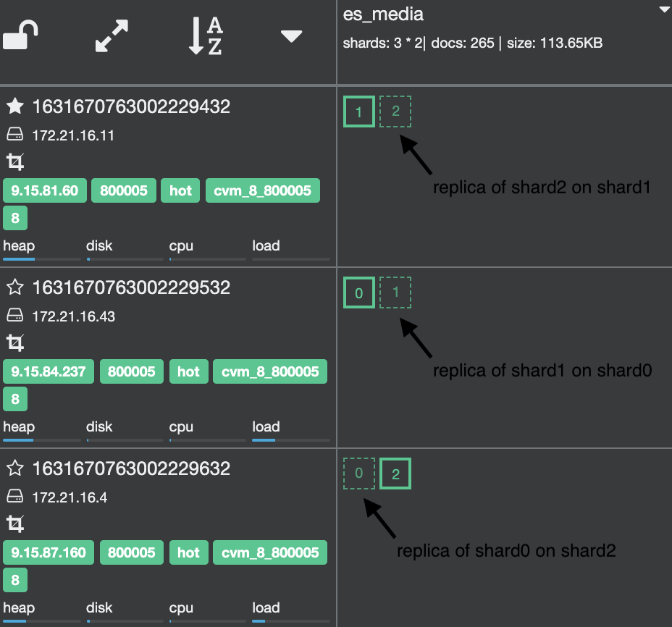This screenshot has height=627, width=672.
Task: Select primary shard 0 on node 172.21.16.43
Action: [359, 292]
